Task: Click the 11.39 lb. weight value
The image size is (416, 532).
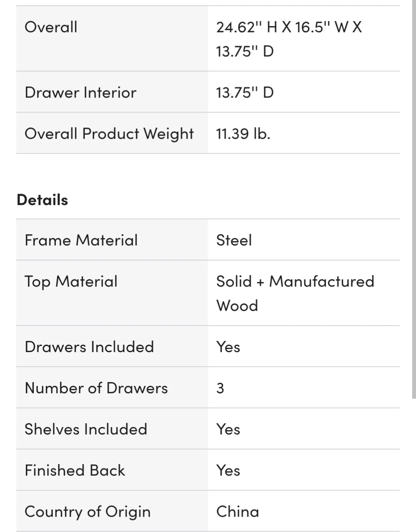Action: pyautogui.click(x=243, y=134)
